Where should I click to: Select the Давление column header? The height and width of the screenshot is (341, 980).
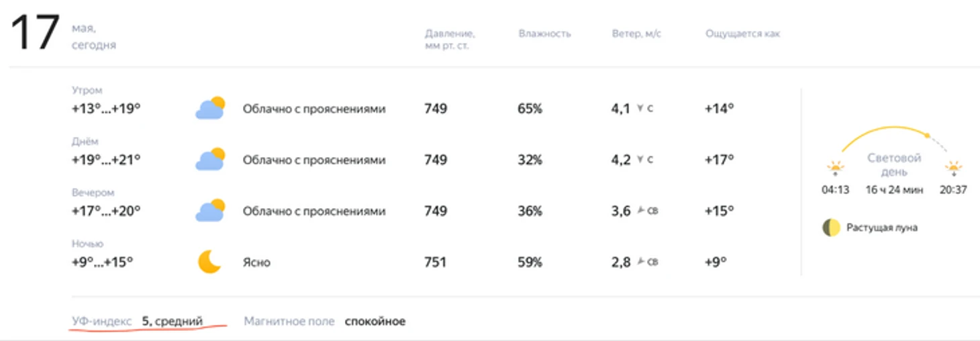[x=450, y=40]
